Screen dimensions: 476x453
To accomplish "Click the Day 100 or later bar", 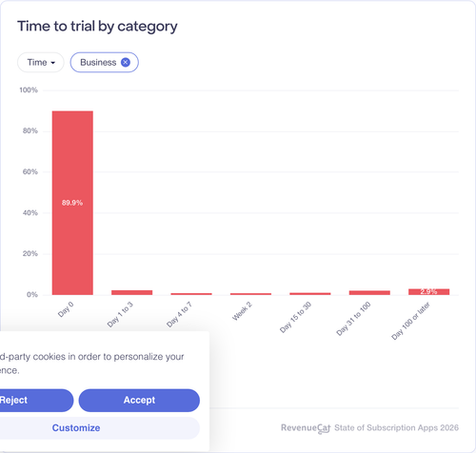I will [x=429, y=292].
